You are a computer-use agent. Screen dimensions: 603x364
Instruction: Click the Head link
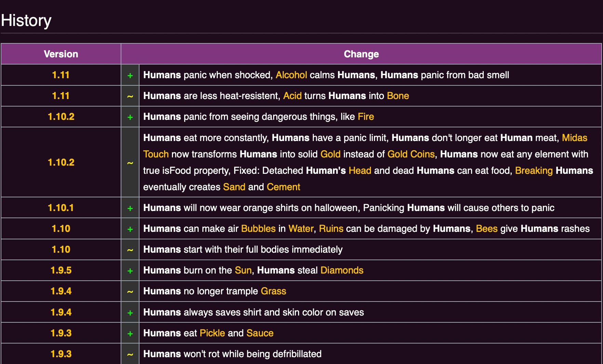coord(360,171)
